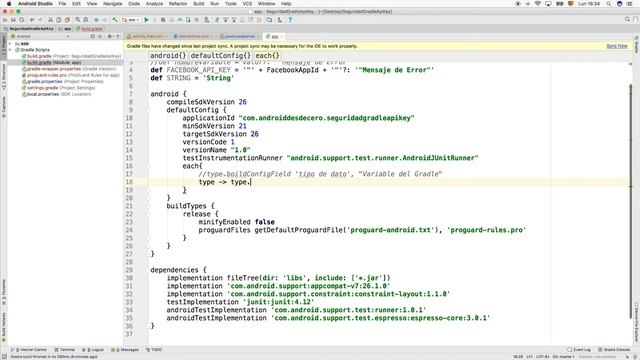
Task: Click the Paste icon in toolbar
Action: (x=67, y=20)
